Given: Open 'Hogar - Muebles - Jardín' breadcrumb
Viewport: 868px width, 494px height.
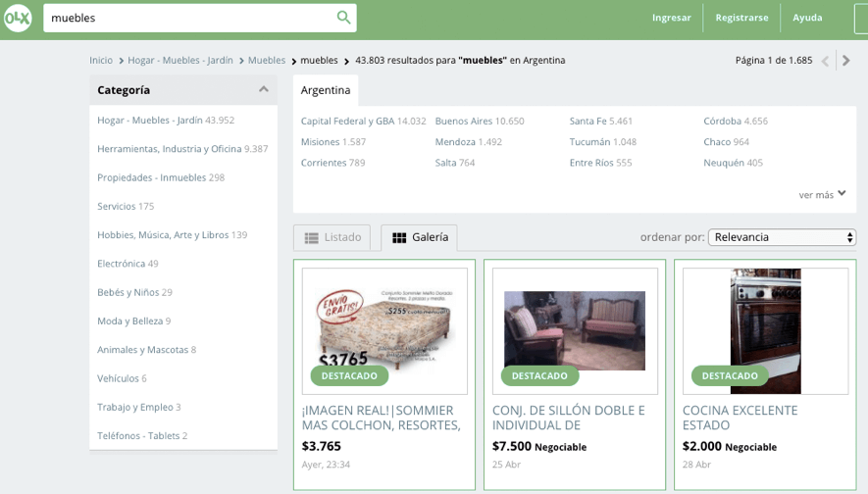Looking at the screenshot, I should point(180,61).
